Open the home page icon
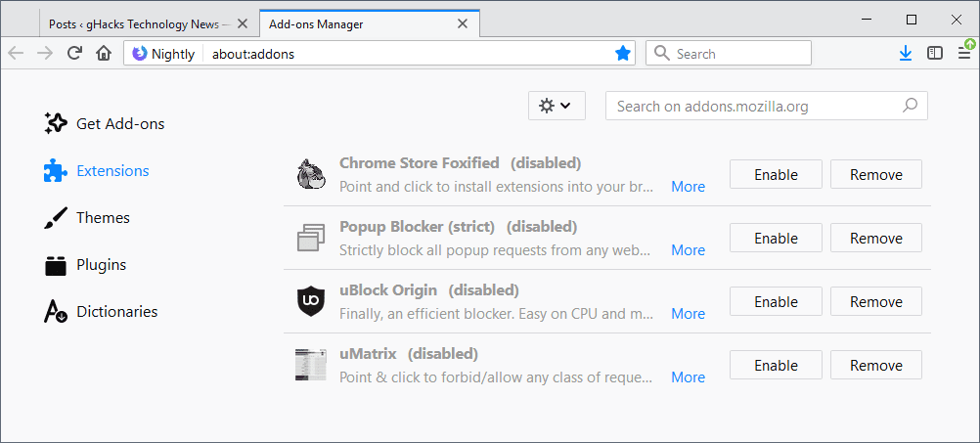 (x=104, y=54)
